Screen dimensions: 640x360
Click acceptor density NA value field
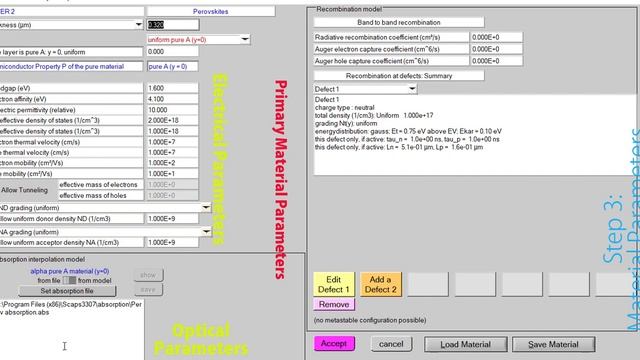click(172, 242)
